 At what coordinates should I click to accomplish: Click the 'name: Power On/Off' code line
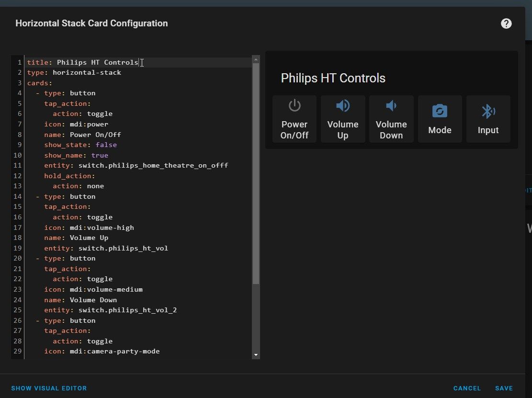pyautogui.click(x=82, y=135)
